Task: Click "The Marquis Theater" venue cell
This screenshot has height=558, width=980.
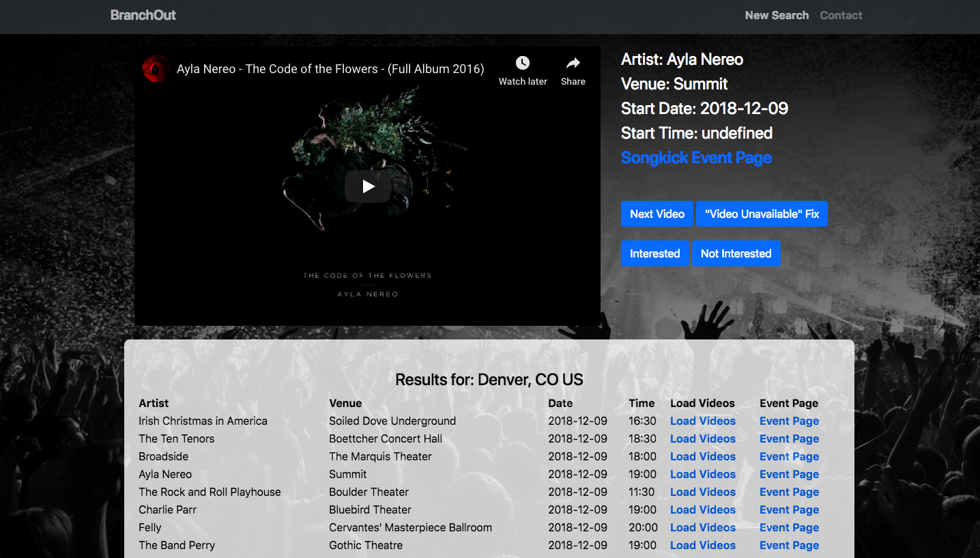Action: (x=380, y=456)
